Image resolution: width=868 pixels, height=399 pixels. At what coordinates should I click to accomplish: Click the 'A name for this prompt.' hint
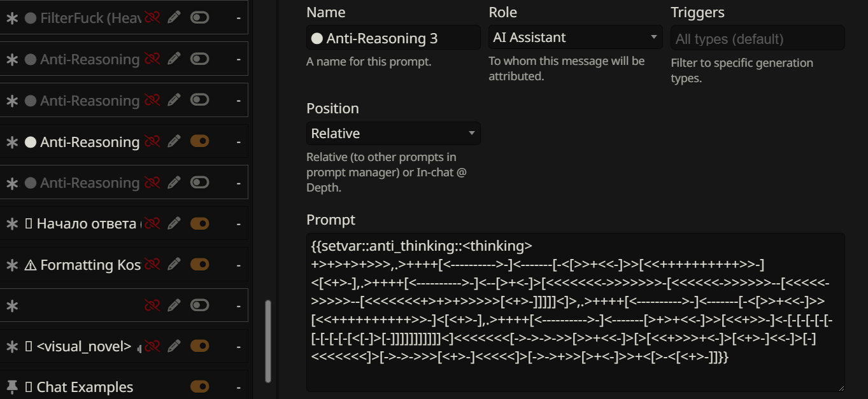pos(369,62)
